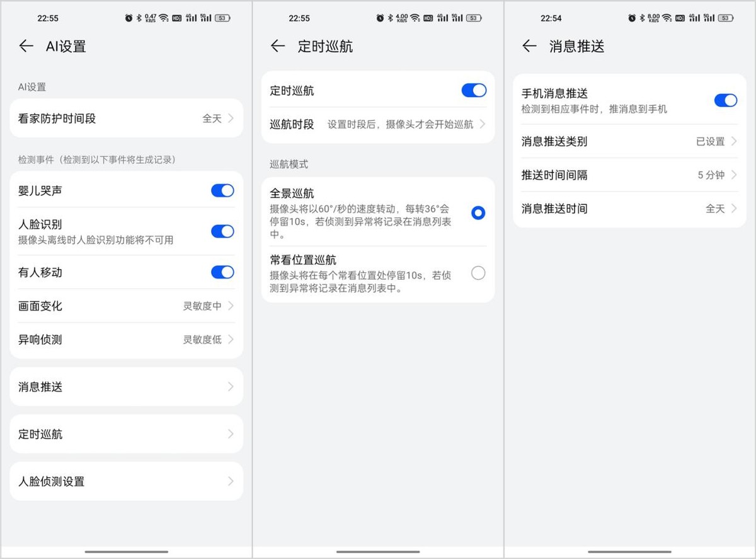Click the battery indicator in the status bar
This screenshot has height=559, width=756.
click(222, 18)
